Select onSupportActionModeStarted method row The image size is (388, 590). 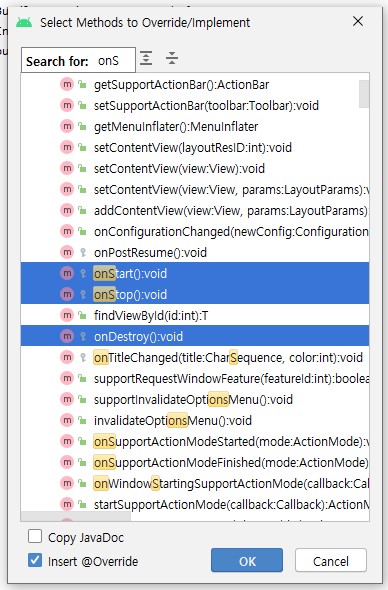pos(195,441)
